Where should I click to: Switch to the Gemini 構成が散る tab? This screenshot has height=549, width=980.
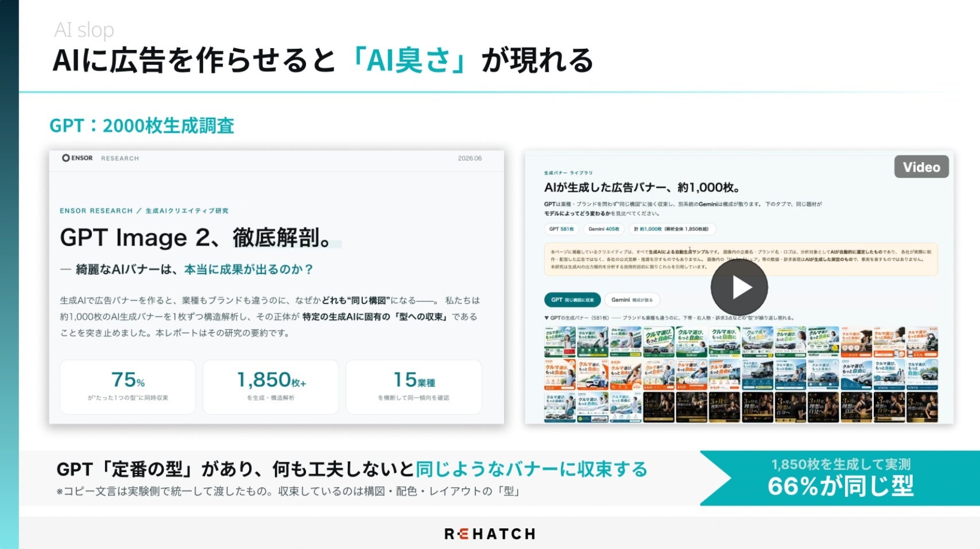pyautogui.click(x=632, y=300)
